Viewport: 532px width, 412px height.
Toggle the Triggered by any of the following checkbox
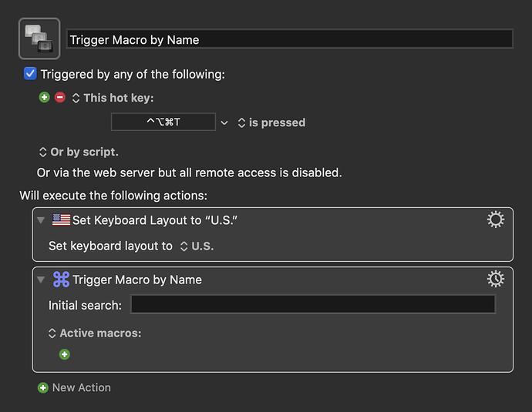click(x=30, y=74)
